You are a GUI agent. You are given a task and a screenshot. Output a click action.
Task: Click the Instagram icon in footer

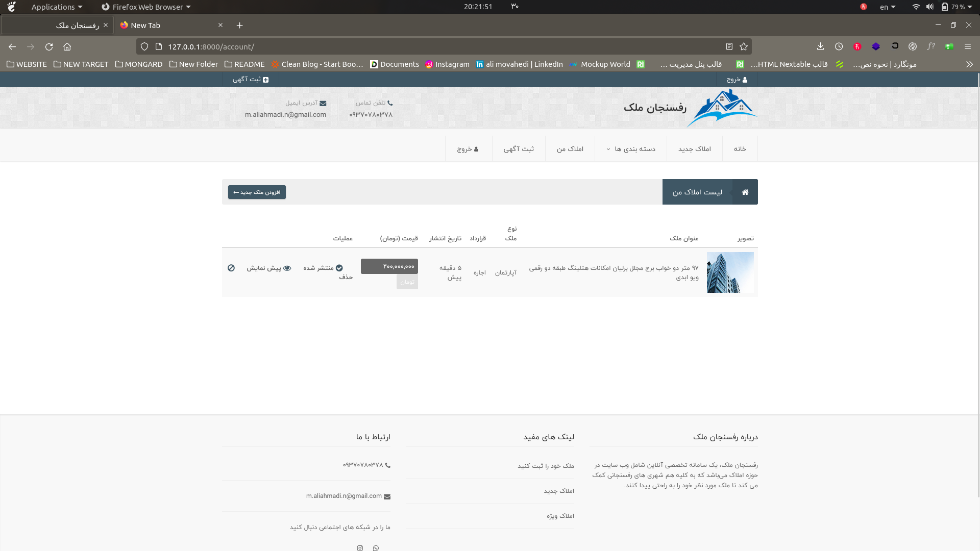[x=360, y=548]
